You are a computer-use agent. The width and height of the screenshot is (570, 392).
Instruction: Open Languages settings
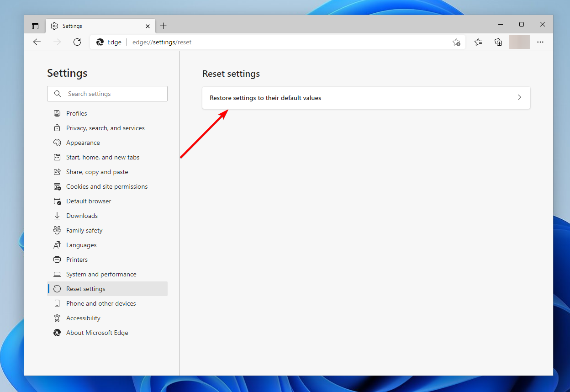tap(107, 245)
